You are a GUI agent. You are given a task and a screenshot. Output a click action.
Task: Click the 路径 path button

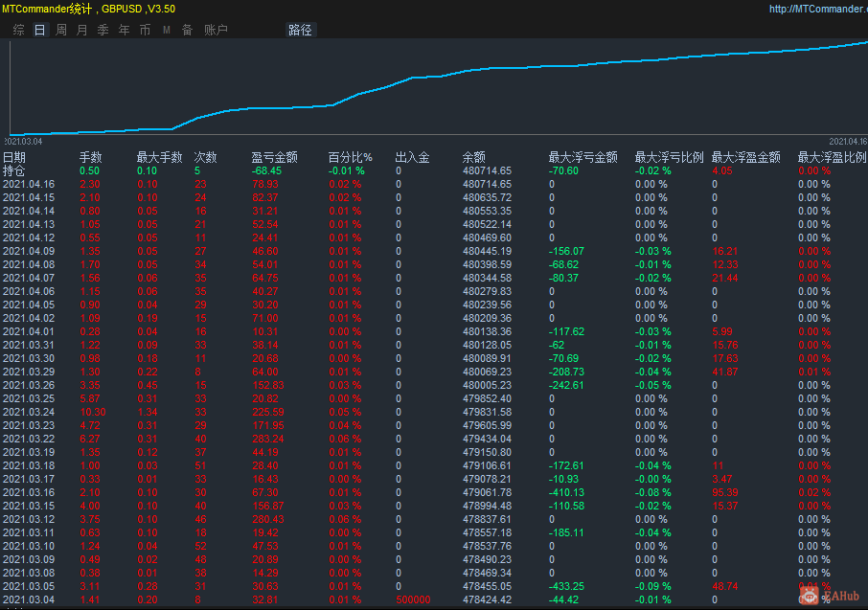[x=300, y=30]
